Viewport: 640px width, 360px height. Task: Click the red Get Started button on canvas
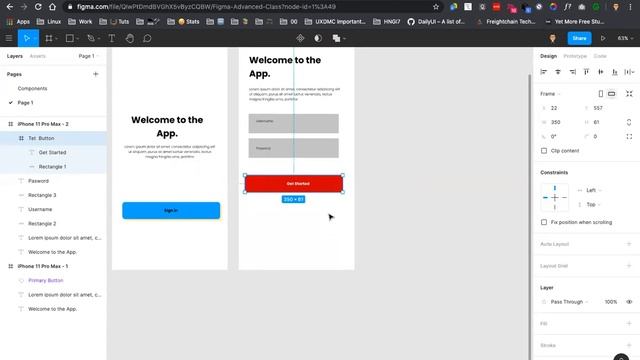click(x=293, y=184)
